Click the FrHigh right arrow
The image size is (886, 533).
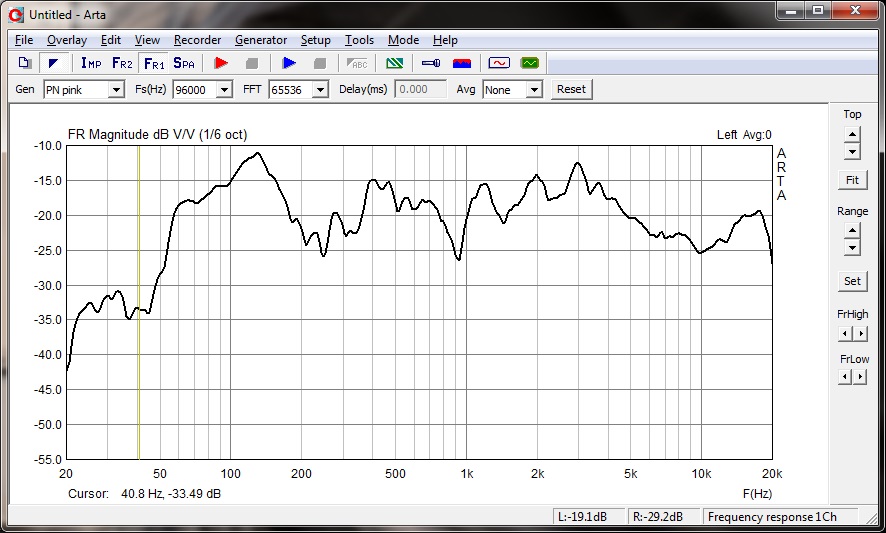[861, 333]
